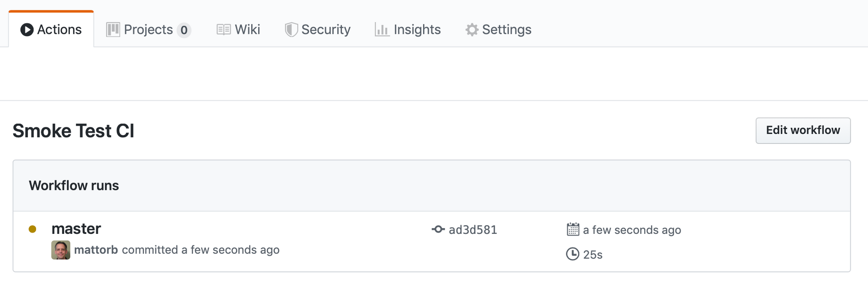Click the Projects board icon
Image resolution: width=868 pixels, height=283 pixels.
click(112, 30)
